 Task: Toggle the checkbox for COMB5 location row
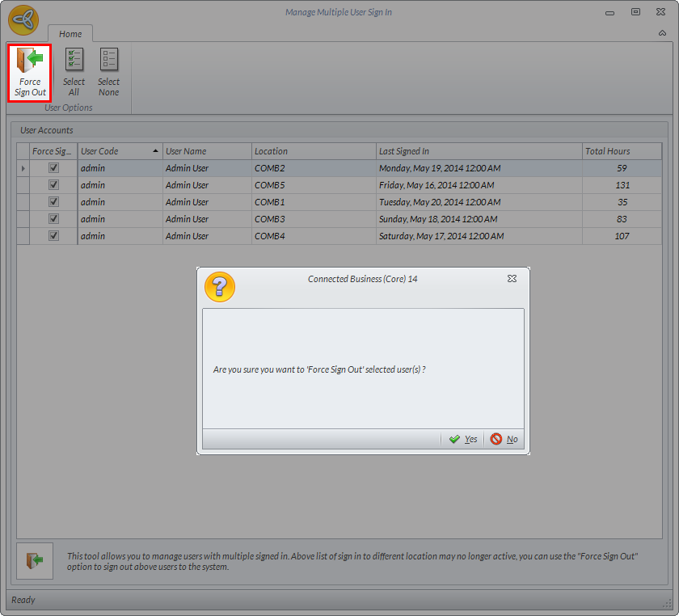tap(53, 185)
